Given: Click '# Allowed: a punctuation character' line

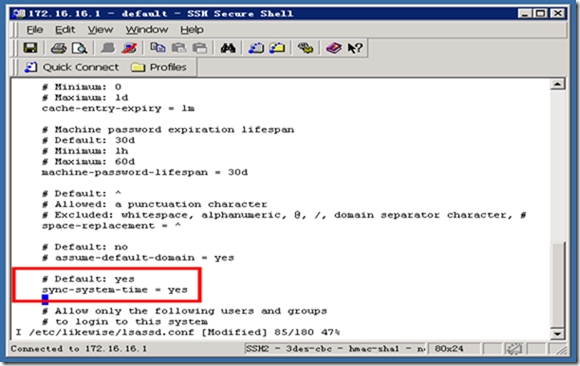Looking at the screenshot, I should coord(154,204).
